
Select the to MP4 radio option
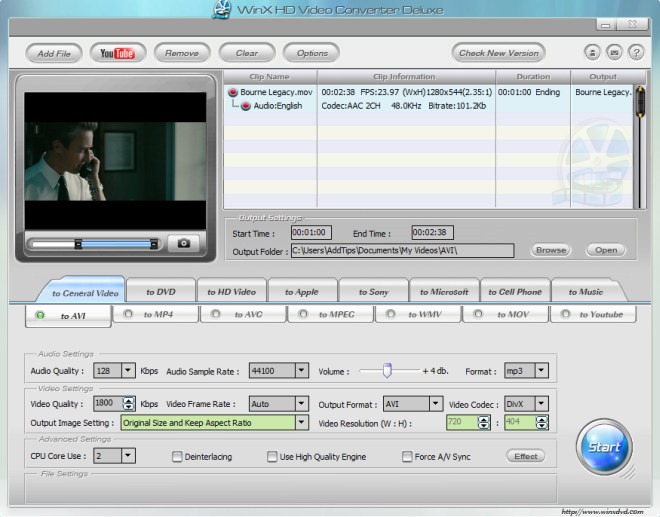[128, 314]
